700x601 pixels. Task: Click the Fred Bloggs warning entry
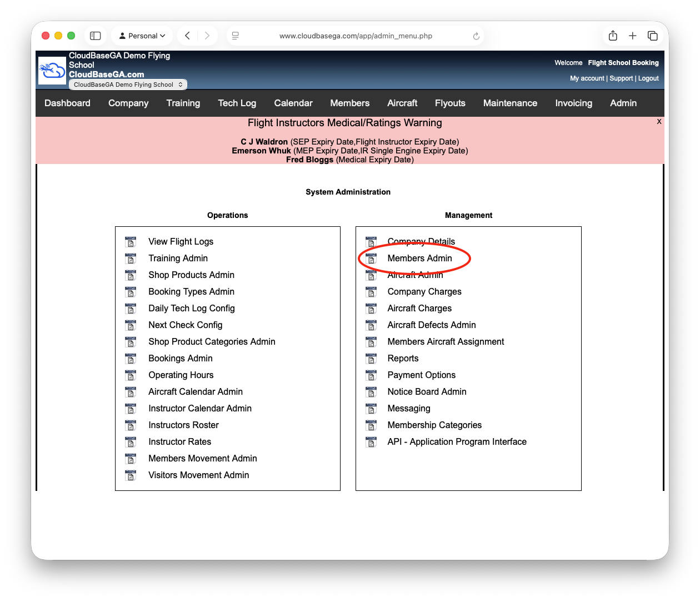(350, 160)
